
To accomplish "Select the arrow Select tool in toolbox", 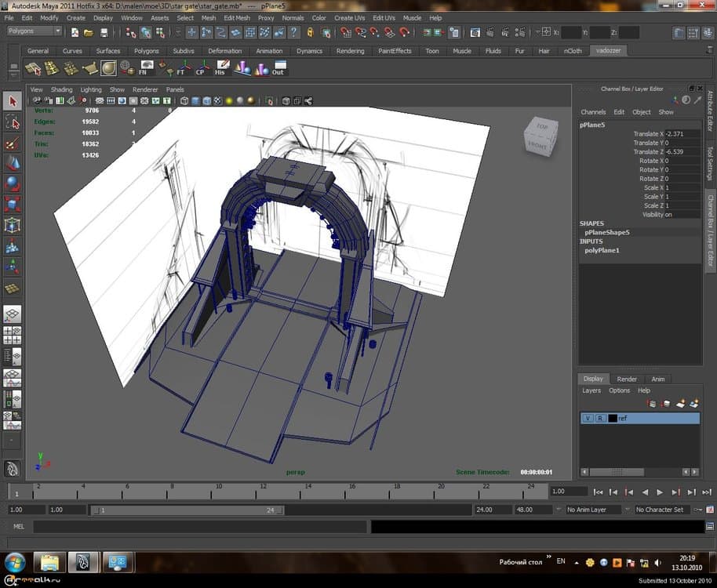I will 13,102.
